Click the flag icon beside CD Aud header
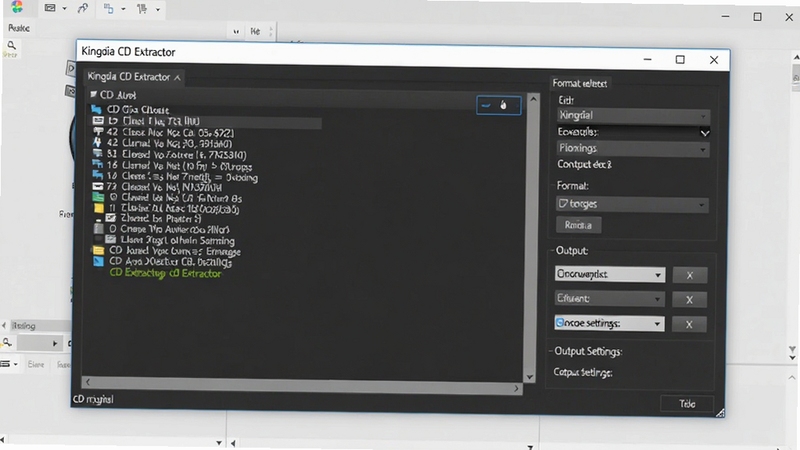This screenshot has width=800, height=450. click(x=93, y=94)
